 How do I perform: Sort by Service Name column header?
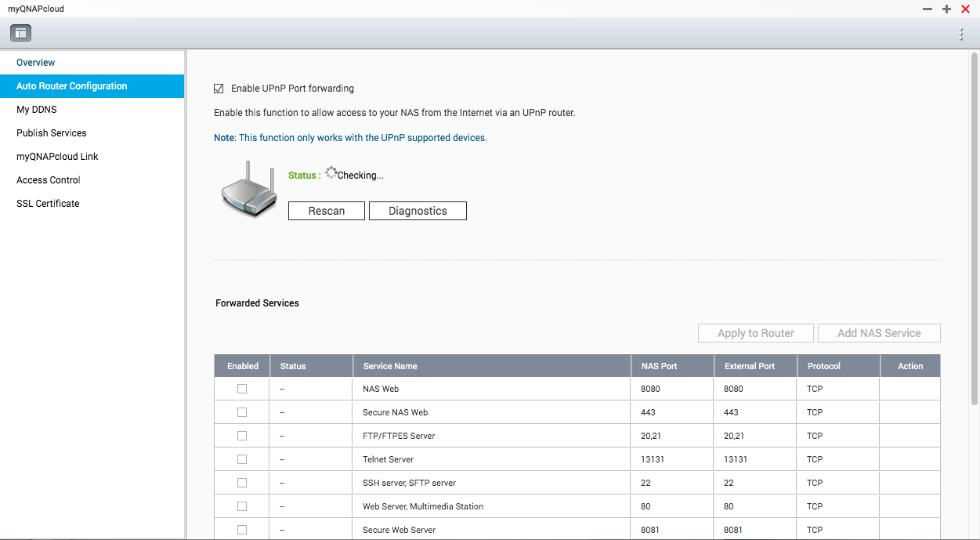(x=390, y=366)
